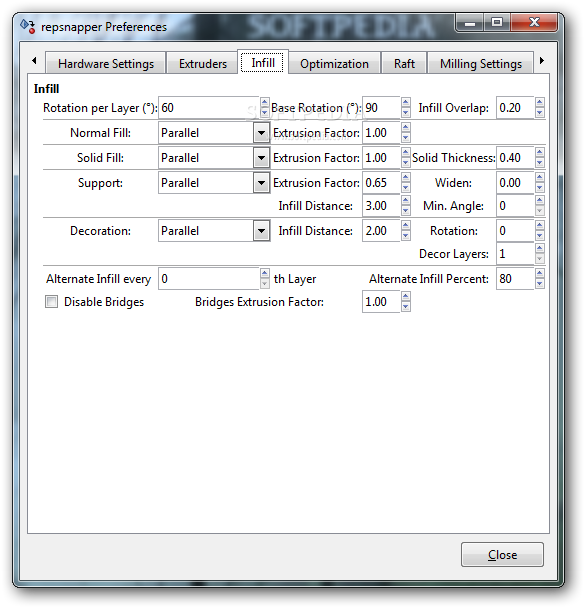Screen dimensions: 585x608
Task: Click the right tab scroll arrow
Action: pos(542,60)
